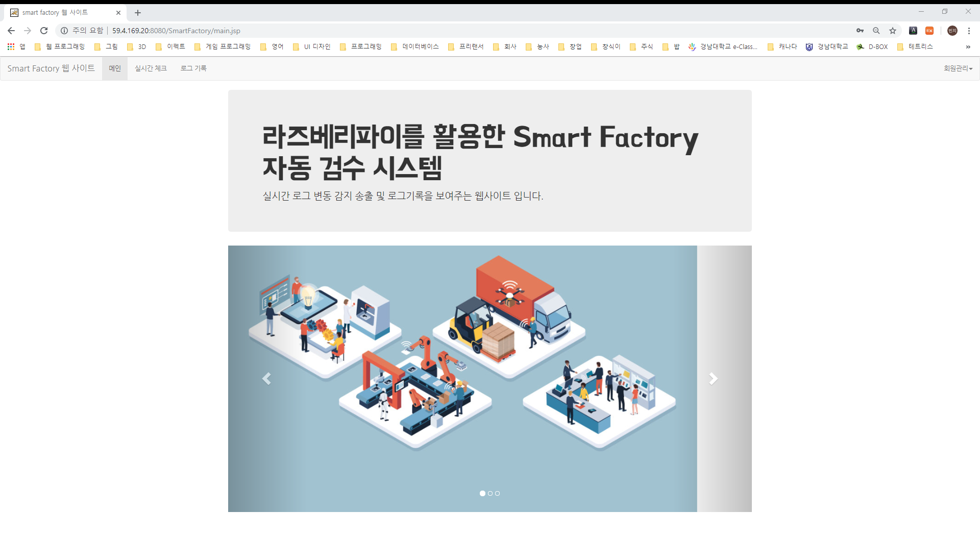Switch to the 실시간 체크 tab
Screen dimensions: 980x535
coord(151,68)
